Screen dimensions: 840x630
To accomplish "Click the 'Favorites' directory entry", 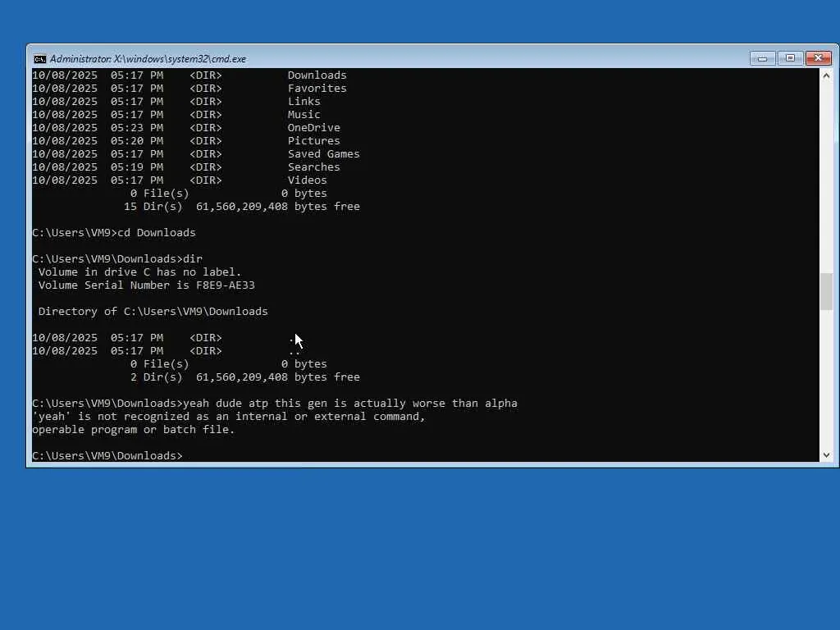I will coord(317,88).
